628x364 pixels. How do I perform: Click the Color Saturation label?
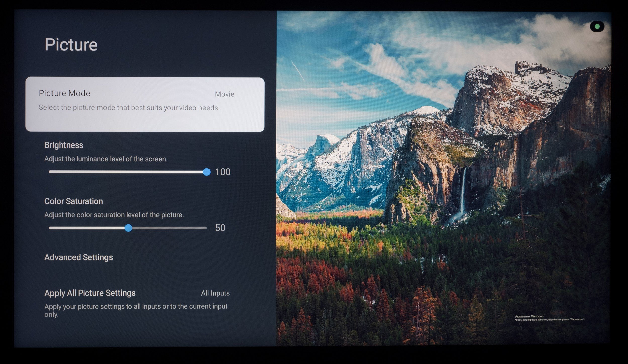point(74,201)
